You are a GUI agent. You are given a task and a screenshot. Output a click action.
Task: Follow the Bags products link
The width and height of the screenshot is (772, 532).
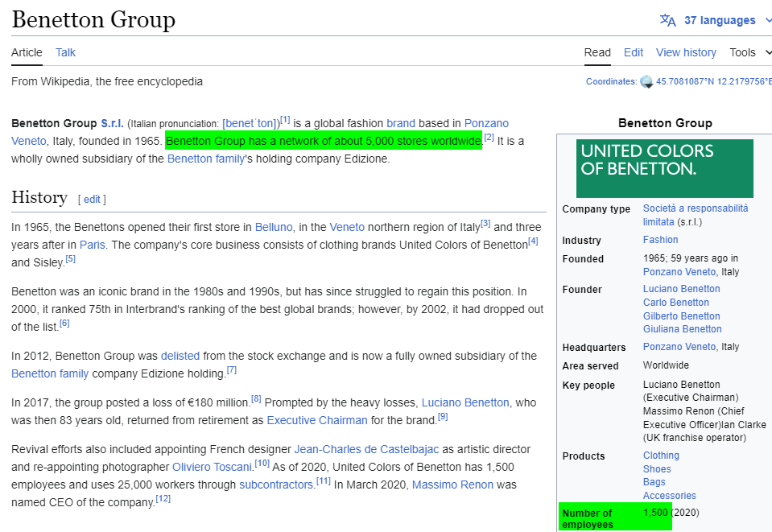tap(654, 482)
